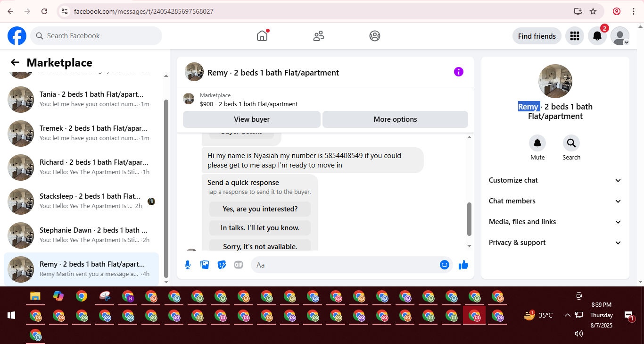The width and height of the screenshot is (644, 344).
Task: Search in conversation using magnifier icon
Action: click(571, 143)
